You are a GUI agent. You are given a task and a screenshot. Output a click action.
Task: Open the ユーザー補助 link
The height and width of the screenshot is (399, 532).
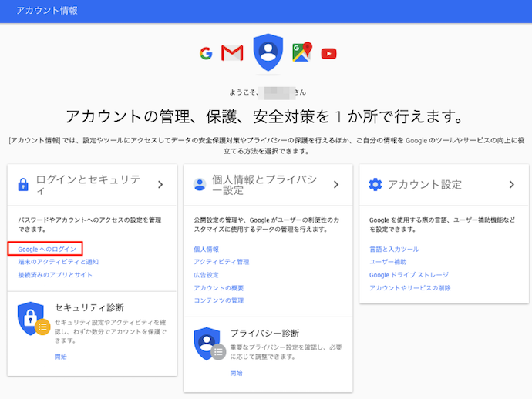(x=388, y=262)
